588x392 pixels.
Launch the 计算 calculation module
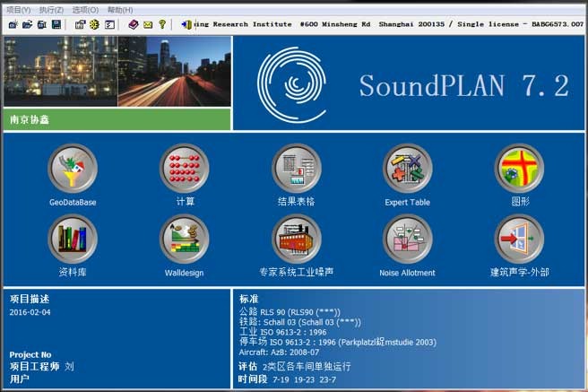click(x=185, y=169)
